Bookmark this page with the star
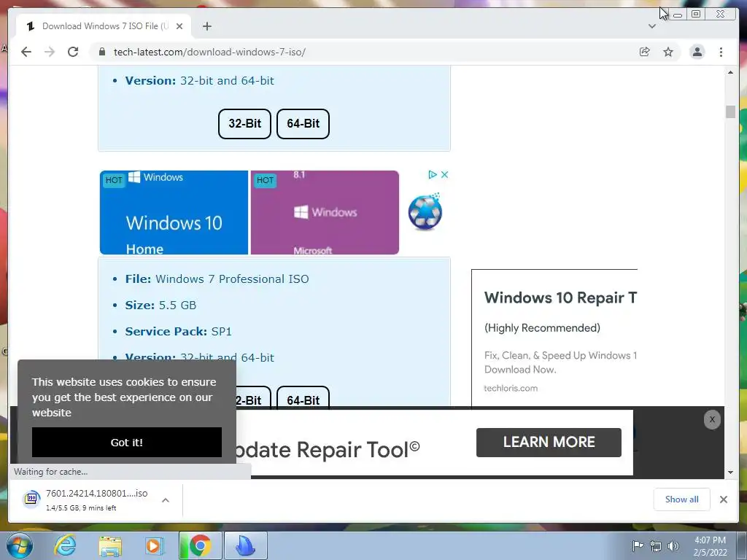The image size is (747, 560). pyautogui.click(x=668, y=52)
